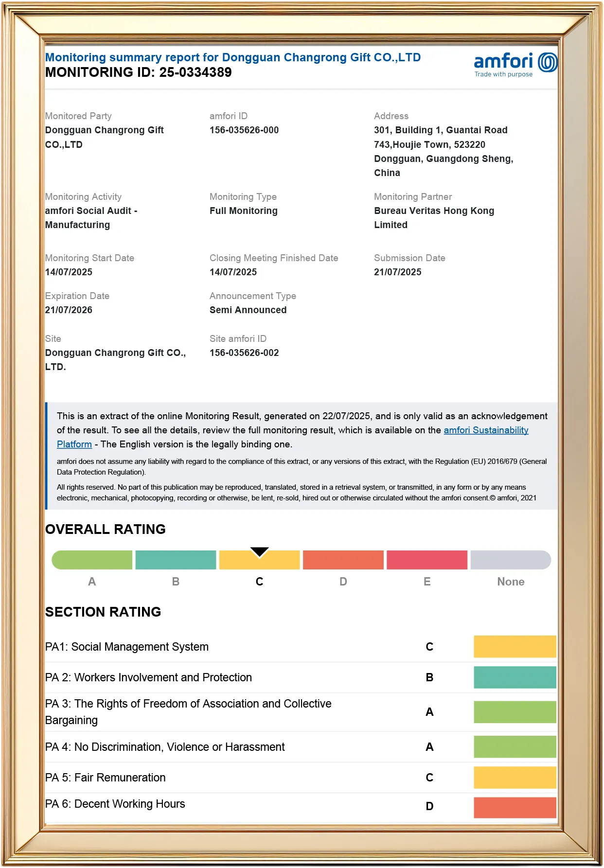Open the amfori Sustainability Platform link

pyautogui.click(x=485, y=430)
